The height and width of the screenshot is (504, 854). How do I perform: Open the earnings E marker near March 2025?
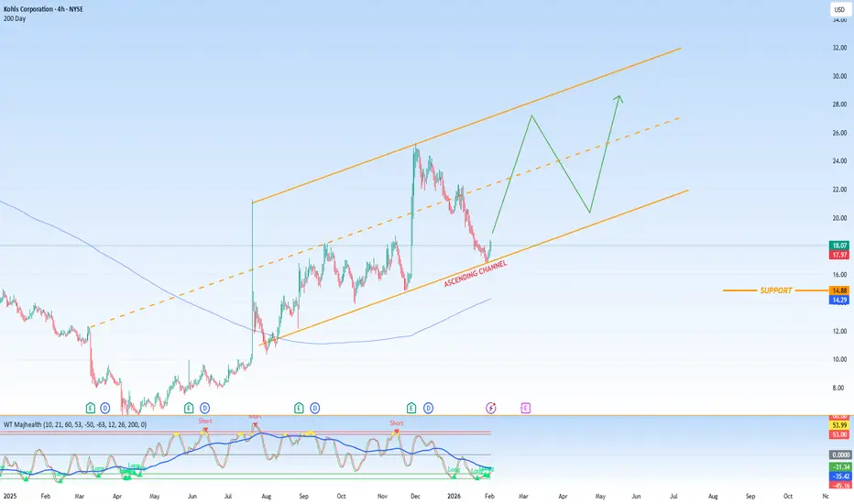click(x=91, y=408)
